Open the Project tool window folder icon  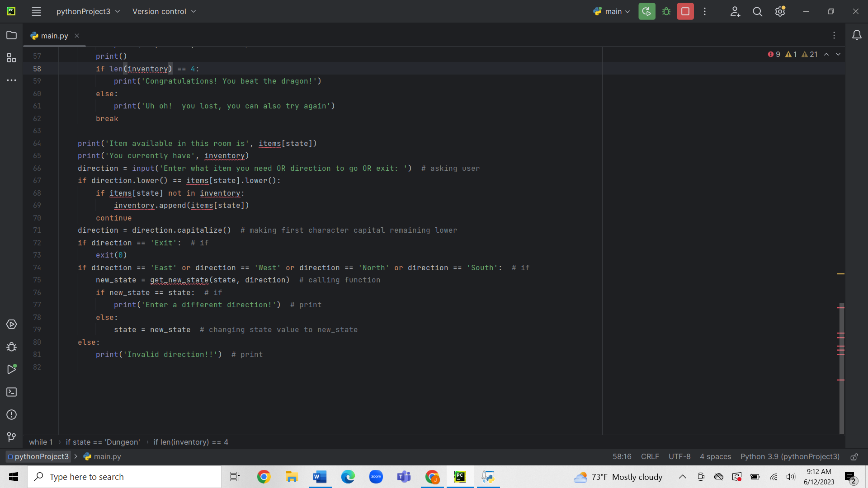tap(12, 35)
